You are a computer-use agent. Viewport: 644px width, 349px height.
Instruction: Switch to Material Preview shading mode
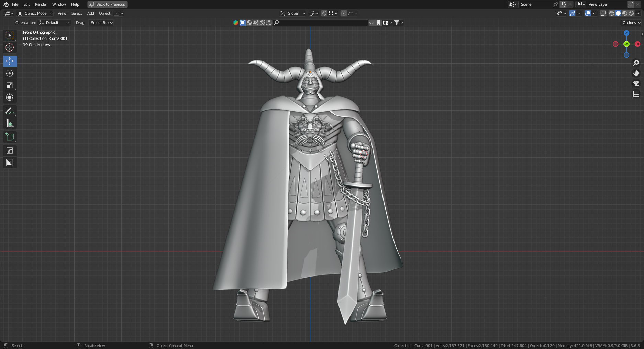625,13
